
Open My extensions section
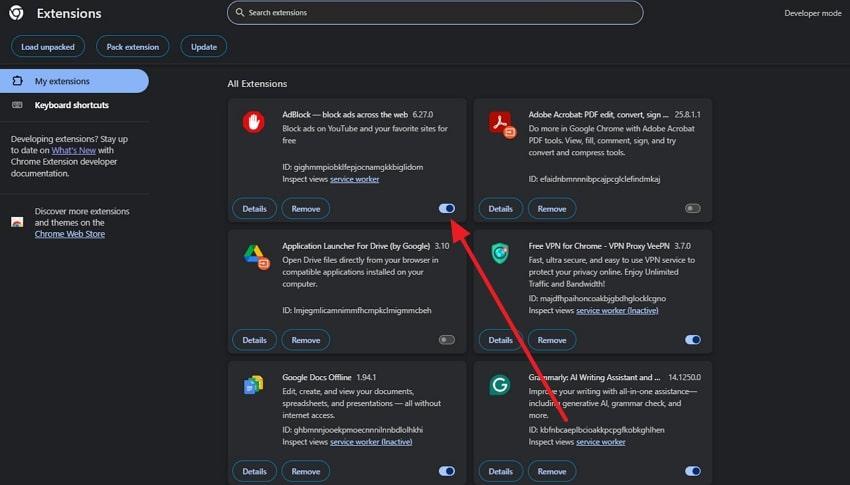click(x=74, y=81)
